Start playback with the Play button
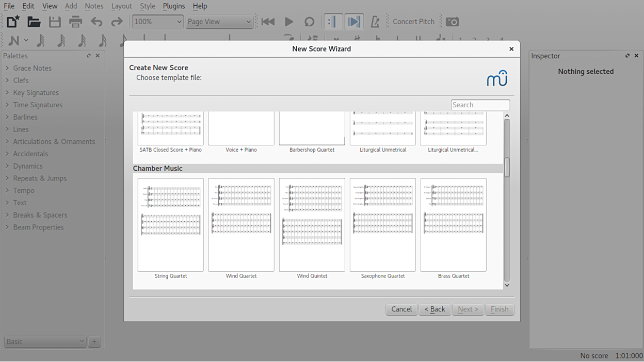Viewport: 644px width, 362px height. (289, 22)
